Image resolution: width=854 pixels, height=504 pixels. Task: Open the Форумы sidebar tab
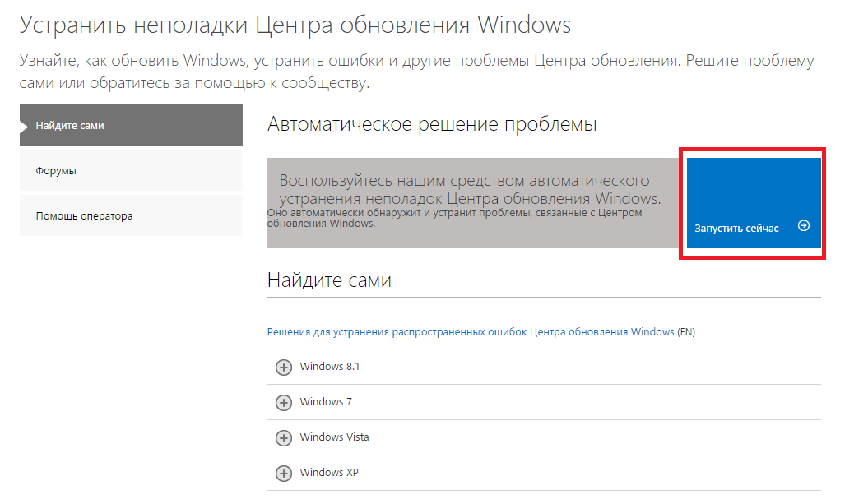pos(132,170)
